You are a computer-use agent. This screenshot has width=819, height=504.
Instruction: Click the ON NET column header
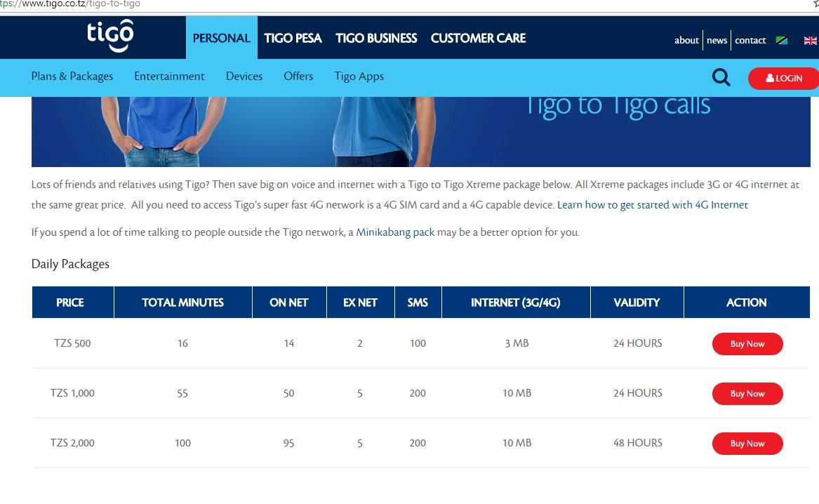click(289, 303)
